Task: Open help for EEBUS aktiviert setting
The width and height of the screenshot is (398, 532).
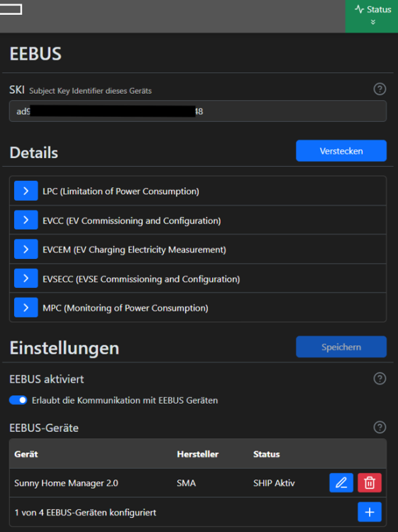Action: coord(380,378)
